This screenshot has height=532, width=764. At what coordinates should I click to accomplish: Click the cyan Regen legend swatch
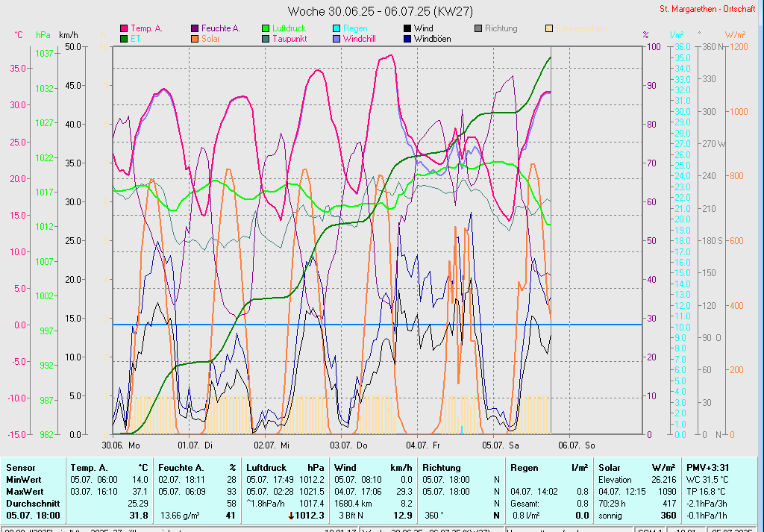(336, 28)
